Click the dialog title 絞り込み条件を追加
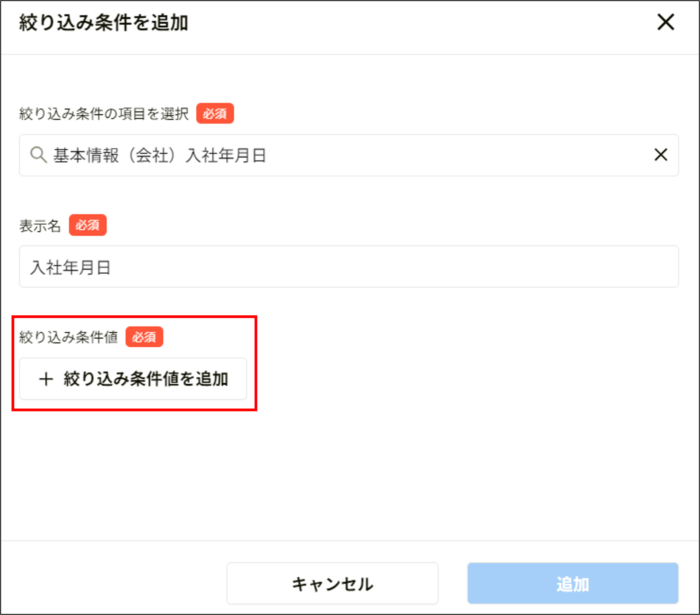 (105, 22)
